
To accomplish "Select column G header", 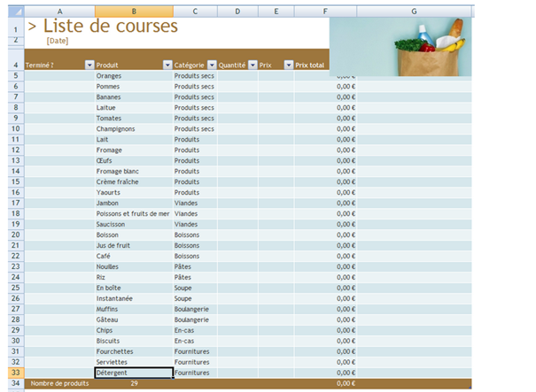I will click(414, 12).
